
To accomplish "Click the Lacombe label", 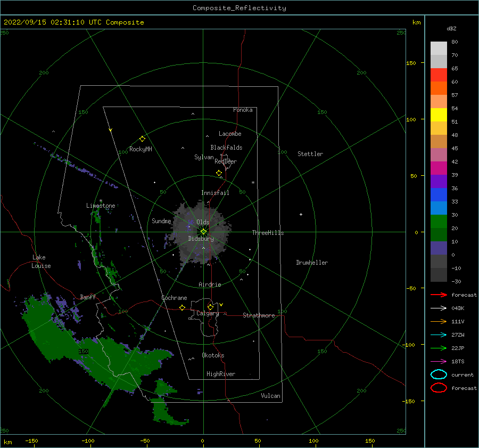I will (x=230, y=134).
